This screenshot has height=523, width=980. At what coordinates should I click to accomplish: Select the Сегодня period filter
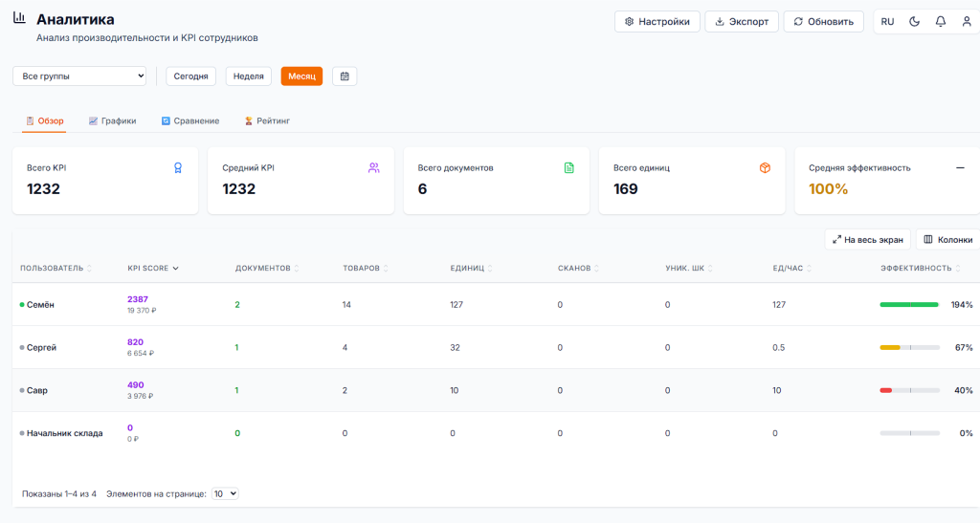click(191, 76)
